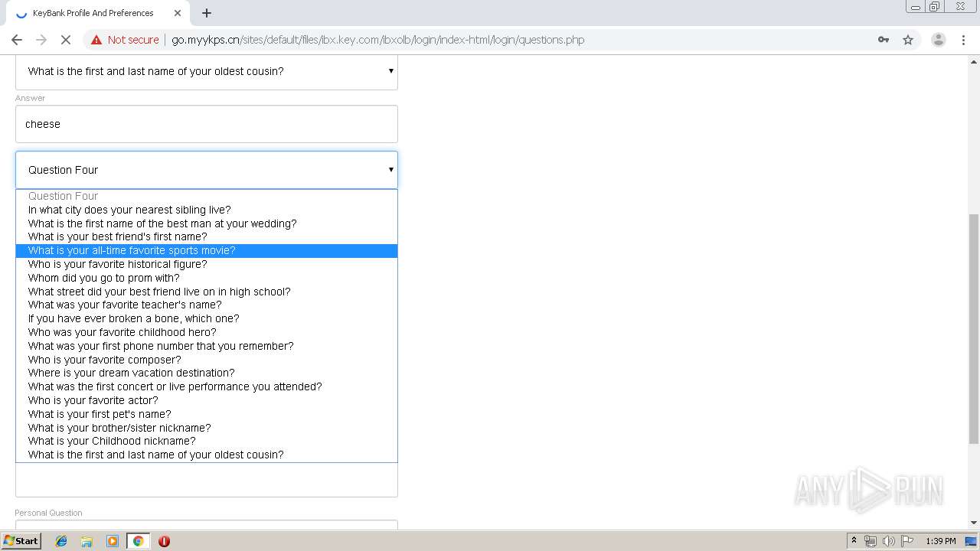Screen dimensions: 980x551
Task: Click the answer field containing cheese
Action: [x=207, y=124]
